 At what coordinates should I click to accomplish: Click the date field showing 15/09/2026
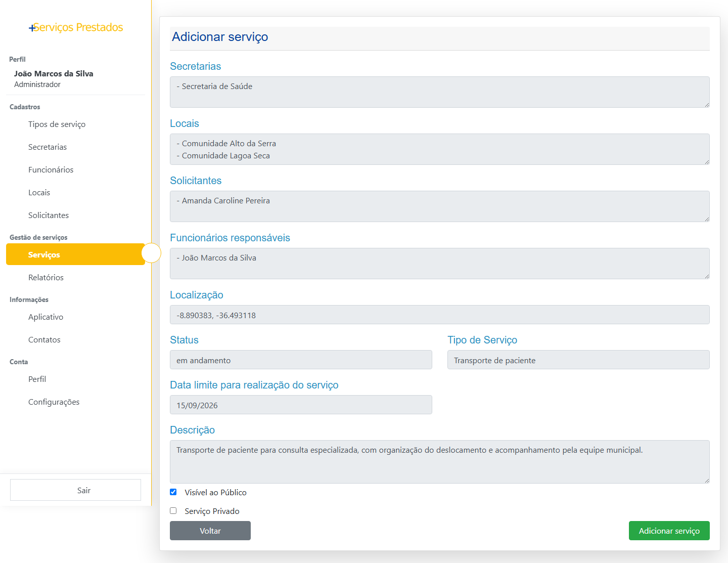[x=301, y=405]
